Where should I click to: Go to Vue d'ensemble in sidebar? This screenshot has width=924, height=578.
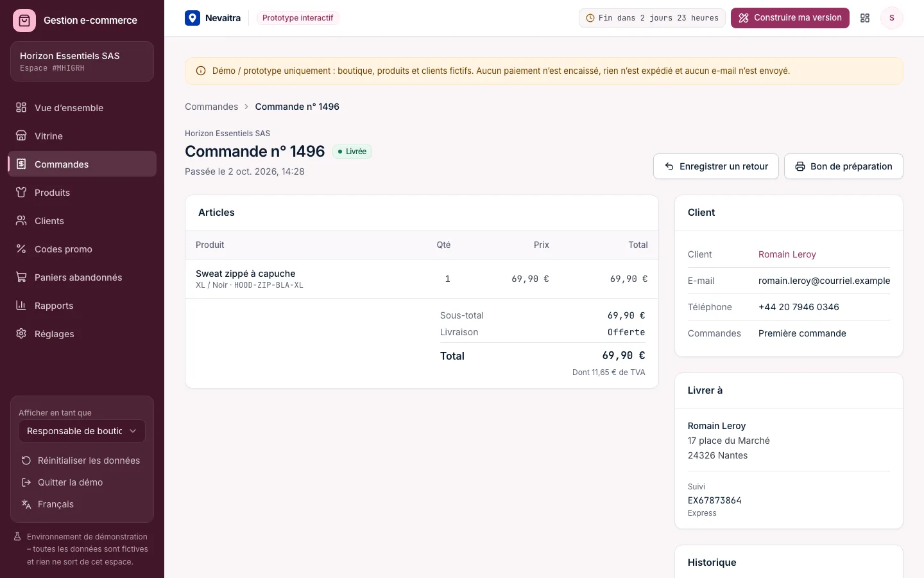click(x=82, y=108)
